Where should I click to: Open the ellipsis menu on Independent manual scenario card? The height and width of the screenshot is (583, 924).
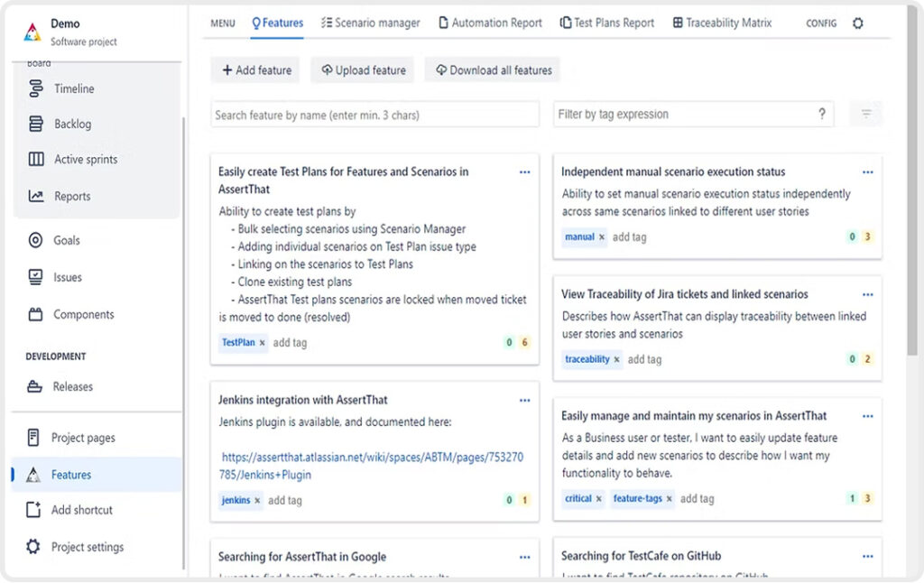point(868,171)
